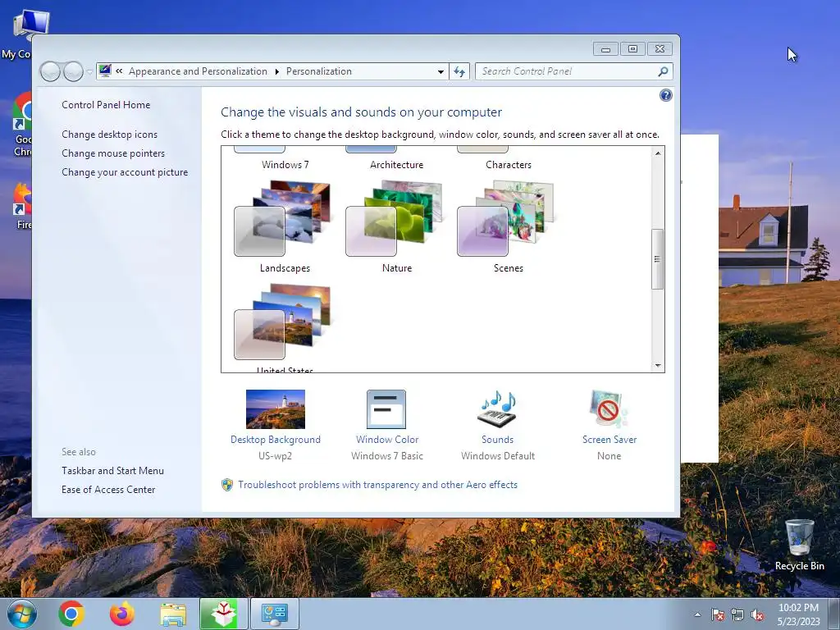Show hidden tray icons arrow
Viewport: 840px width, 630px height.
[697, 614]
